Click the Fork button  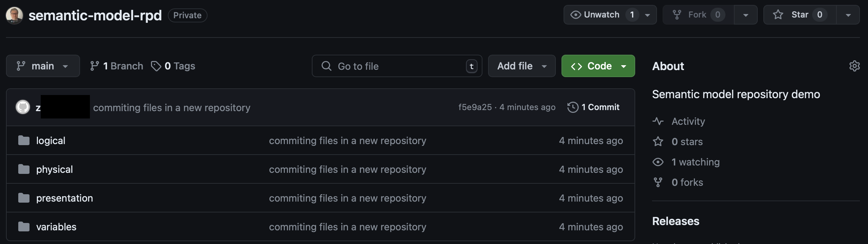point(698,15)
